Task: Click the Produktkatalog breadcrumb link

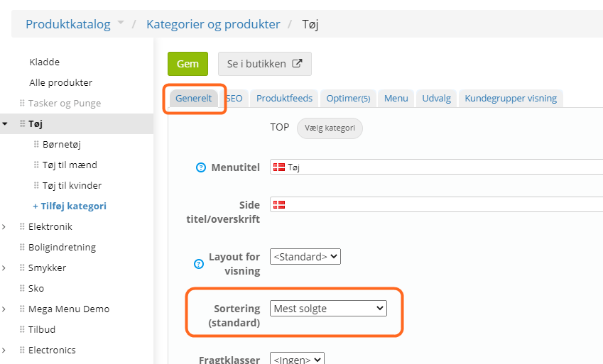Action: (68, 24)
